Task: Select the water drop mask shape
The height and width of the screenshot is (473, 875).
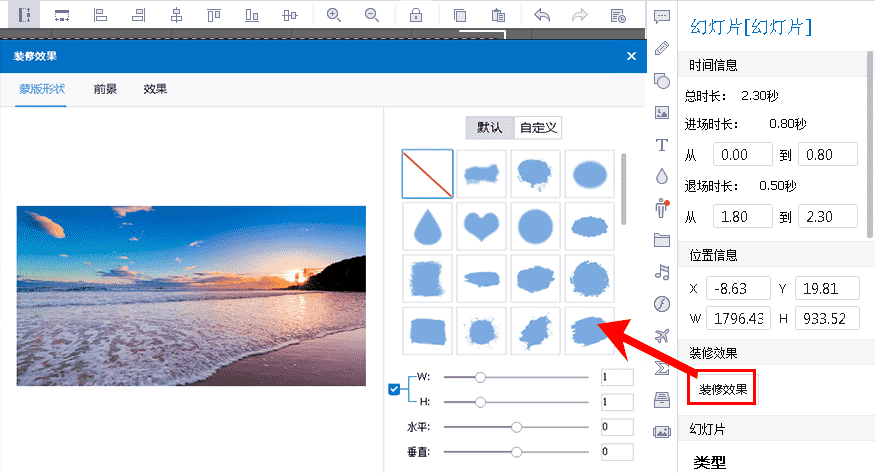Action: click(x=427, y=226)
